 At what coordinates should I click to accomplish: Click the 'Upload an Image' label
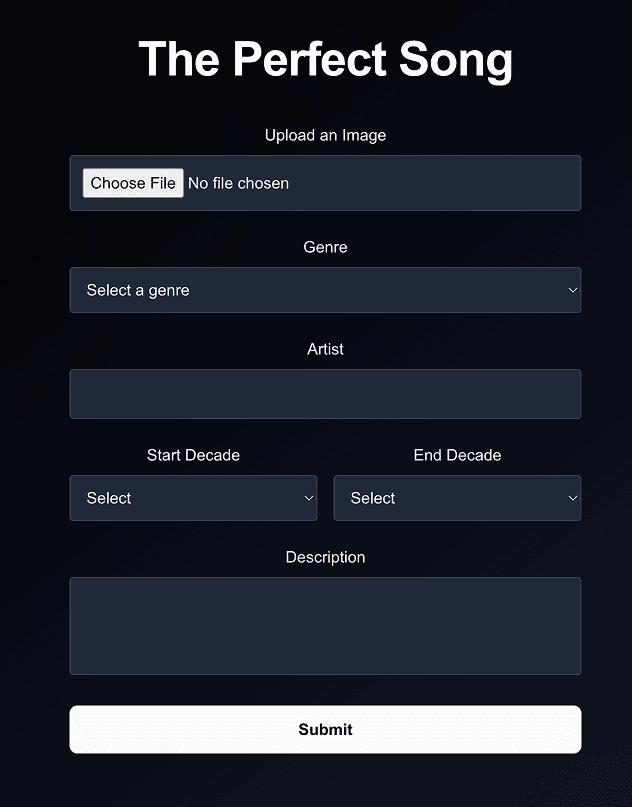325,135
